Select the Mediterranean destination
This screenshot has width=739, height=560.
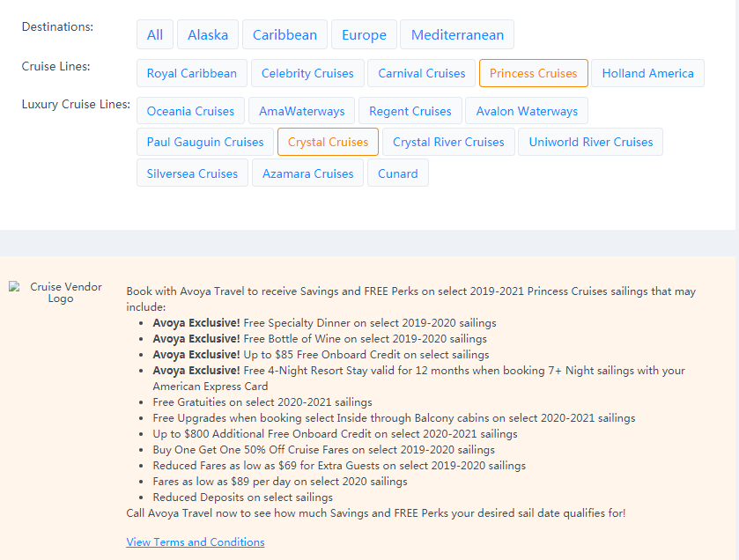pyautogui.click(x=457, y=34)
